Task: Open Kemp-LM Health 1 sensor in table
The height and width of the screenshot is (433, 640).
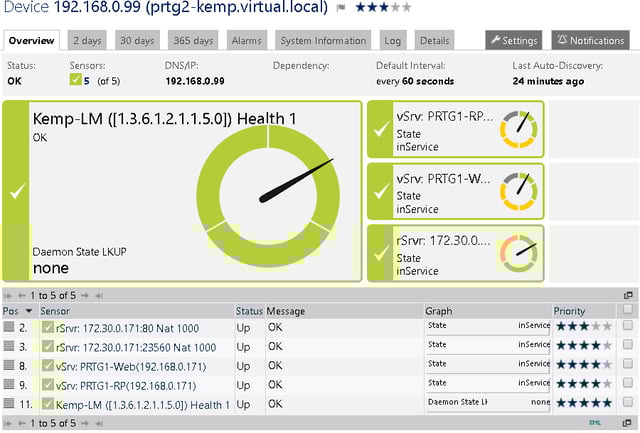Action: tap(142, 405)
